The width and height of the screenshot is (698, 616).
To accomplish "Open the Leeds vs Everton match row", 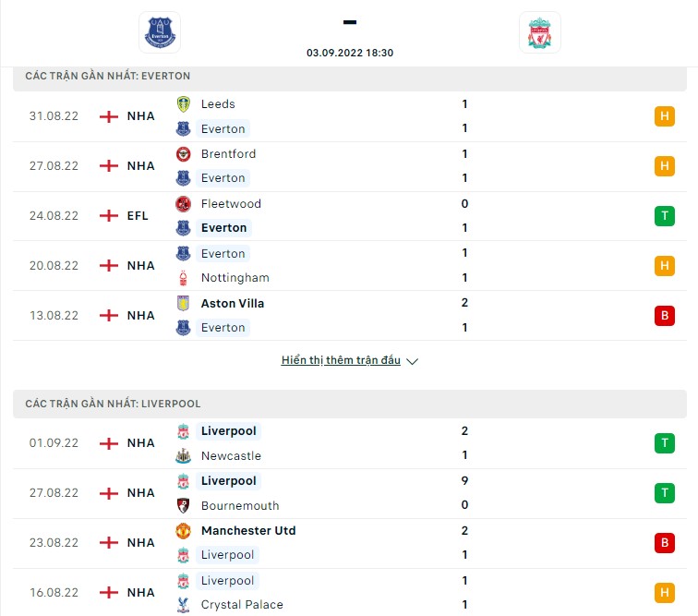I will pos(349,116).
